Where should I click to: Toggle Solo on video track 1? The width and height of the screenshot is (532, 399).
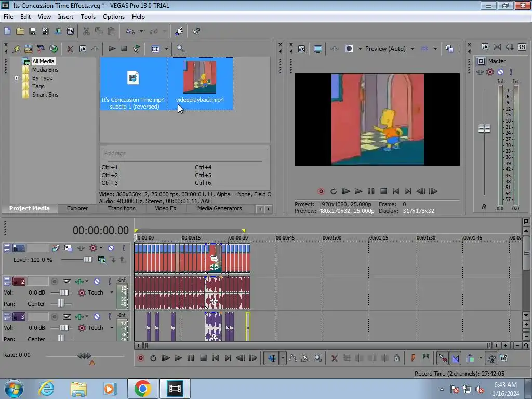pyautogui.click(x=124, y=248)
